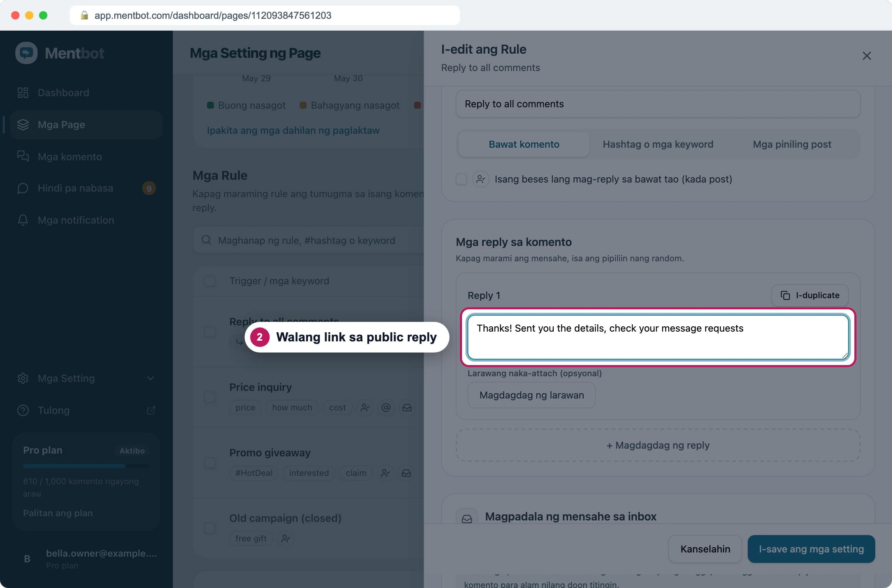Tick the Price inquiry row checkbox
This screenshot has width=892, height=588.
(x=210, y=397)
